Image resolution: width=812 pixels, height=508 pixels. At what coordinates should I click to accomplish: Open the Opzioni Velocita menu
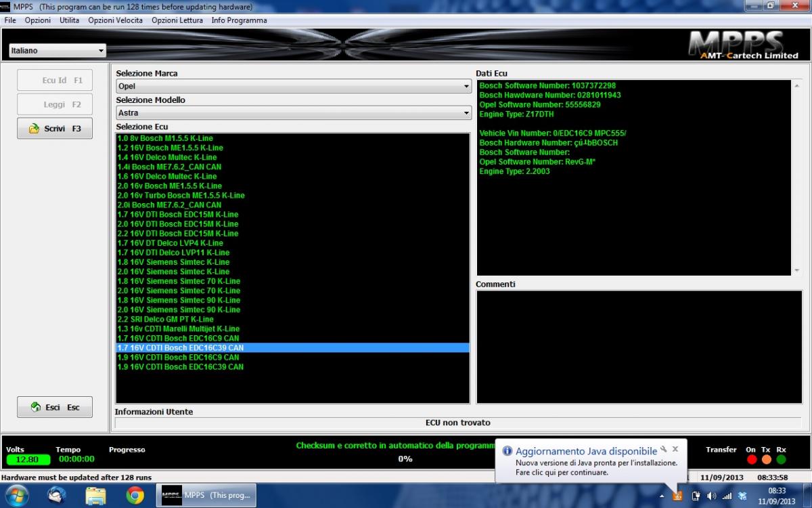pos(116,20)
